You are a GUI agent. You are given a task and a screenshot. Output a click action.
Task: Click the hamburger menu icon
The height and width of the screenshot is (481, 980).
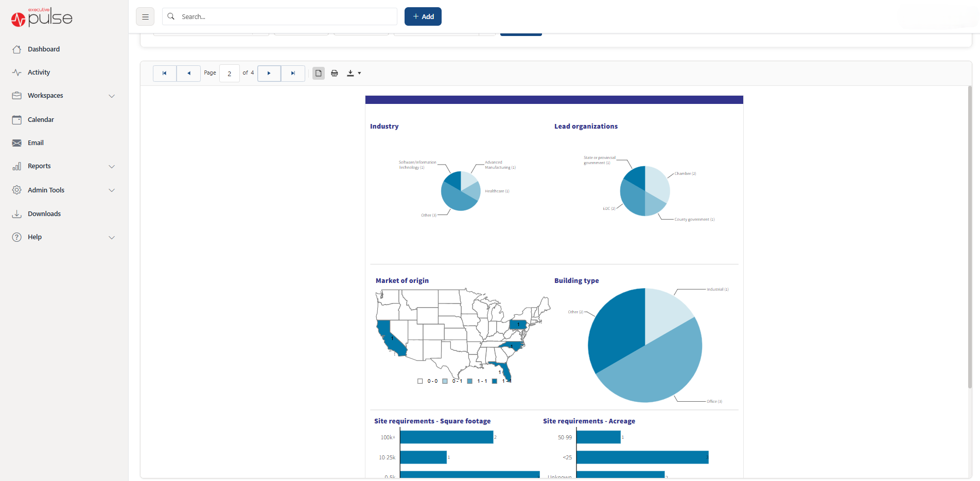[145, 16]
